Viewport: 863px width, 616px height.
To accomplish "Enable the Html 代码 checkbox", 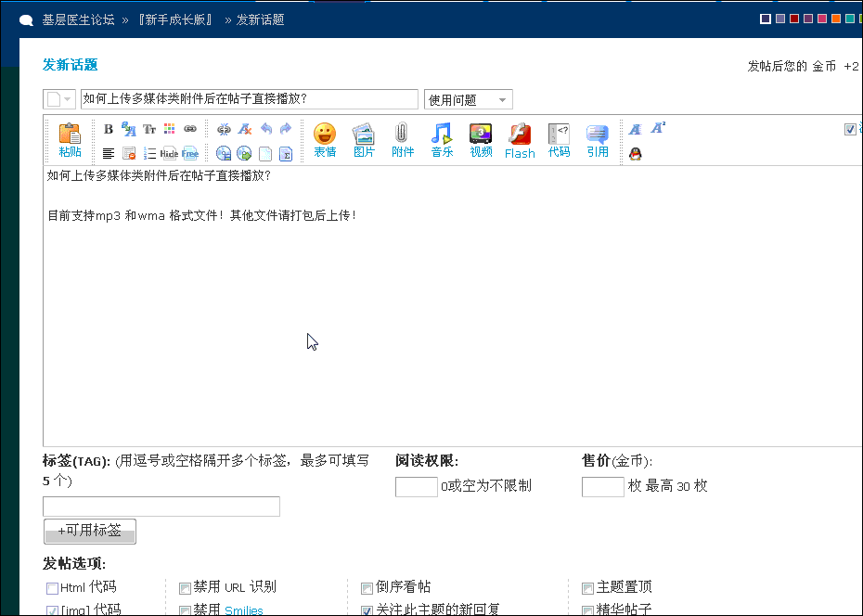I will coord(52,588).
